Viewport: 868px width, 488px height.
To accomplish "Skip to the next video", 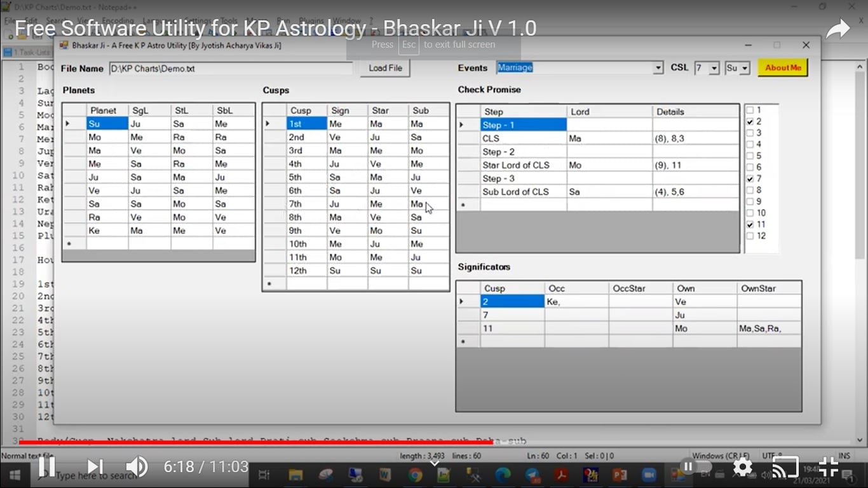I will (95, 467).
